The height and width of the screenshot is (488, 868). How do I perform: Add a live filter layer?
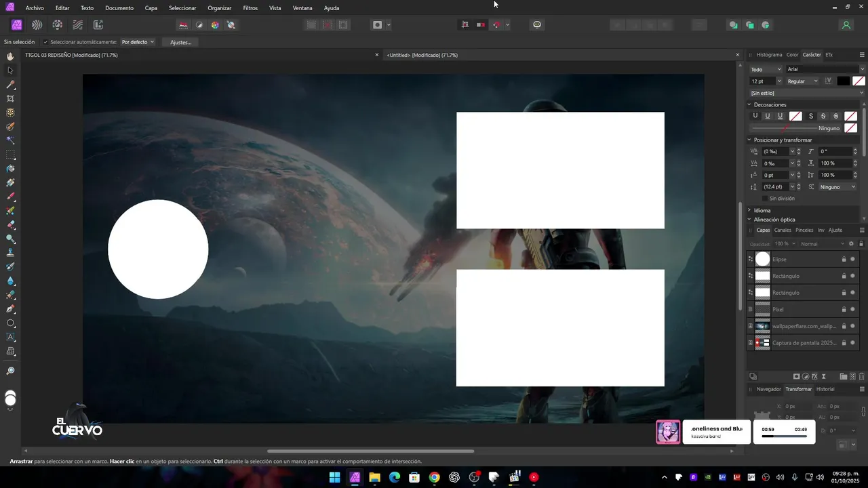point(824,376)
